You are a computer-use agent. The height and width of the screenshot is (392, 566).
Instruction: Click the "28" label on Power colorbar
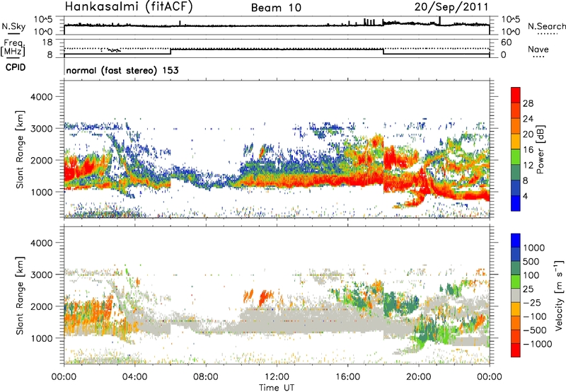point(528,103)
